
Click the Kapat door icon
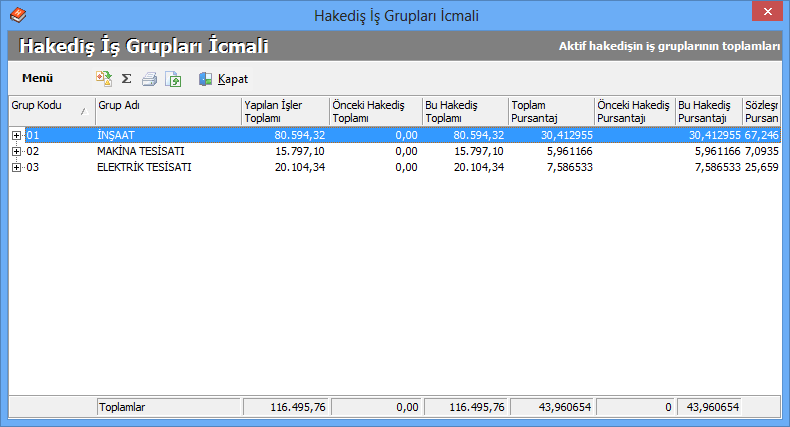tap(205, 78)
